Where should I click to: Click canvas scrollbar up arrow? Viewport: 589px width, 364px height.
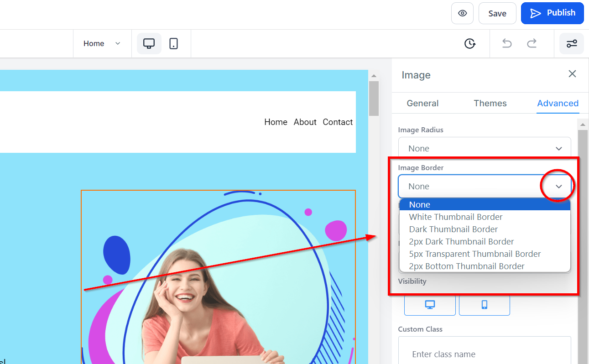click(x=374, y=76)
